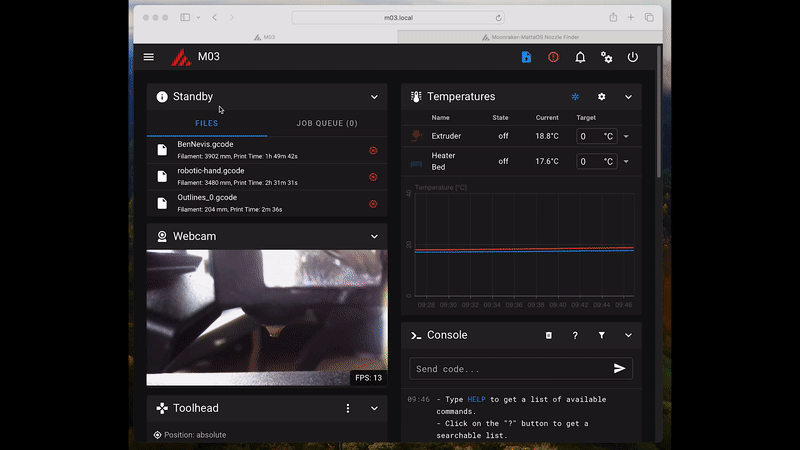Screen dimensions: 800x450
Task: Open Temperatures panel gear settings
Action: tap(601, 97)
